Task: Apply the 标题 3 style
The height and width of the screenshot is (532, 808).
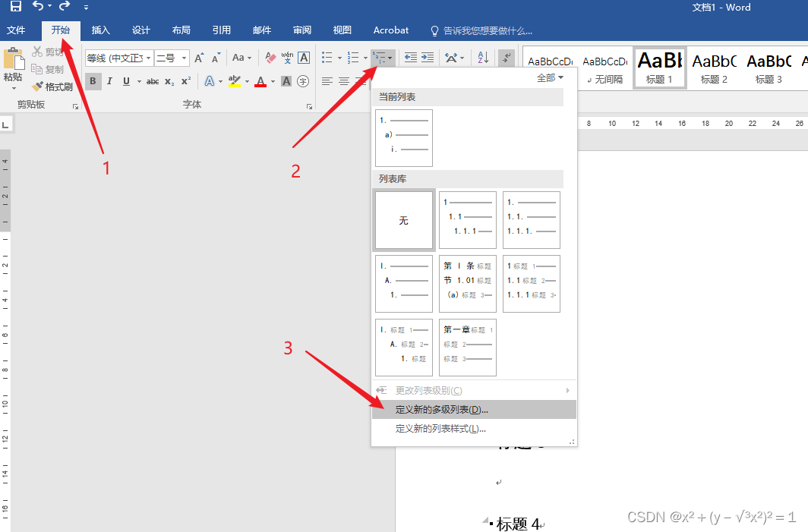Action: tap(769, 68)
